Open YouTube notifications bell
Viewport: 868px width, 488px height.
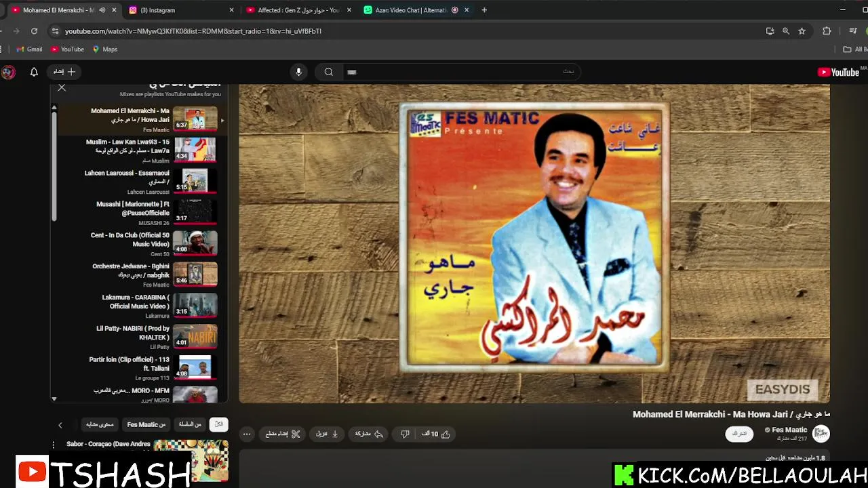click(34, 72)
